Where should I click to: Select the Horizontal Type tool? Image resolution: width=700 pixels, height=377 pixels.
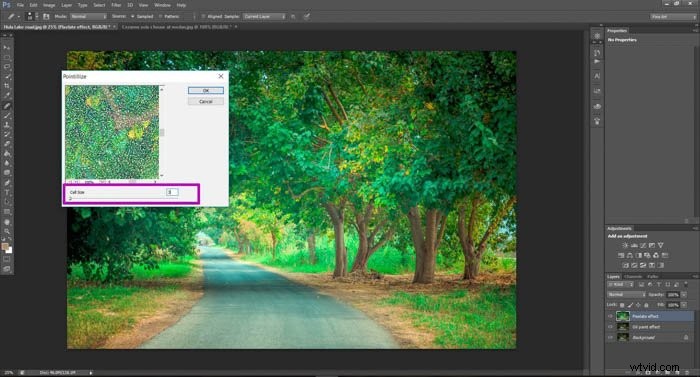click(x=7, y=193)
